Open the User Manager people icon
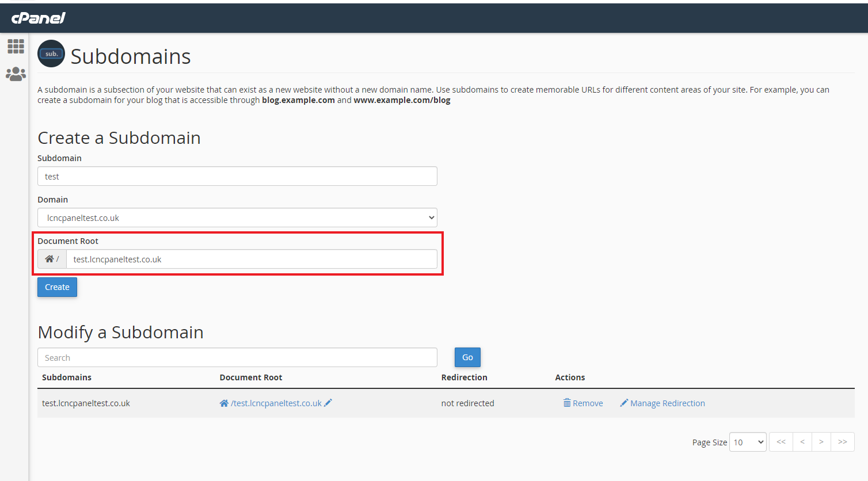Image resolution: width=868 pixels, height=481 pixels. 16,74
